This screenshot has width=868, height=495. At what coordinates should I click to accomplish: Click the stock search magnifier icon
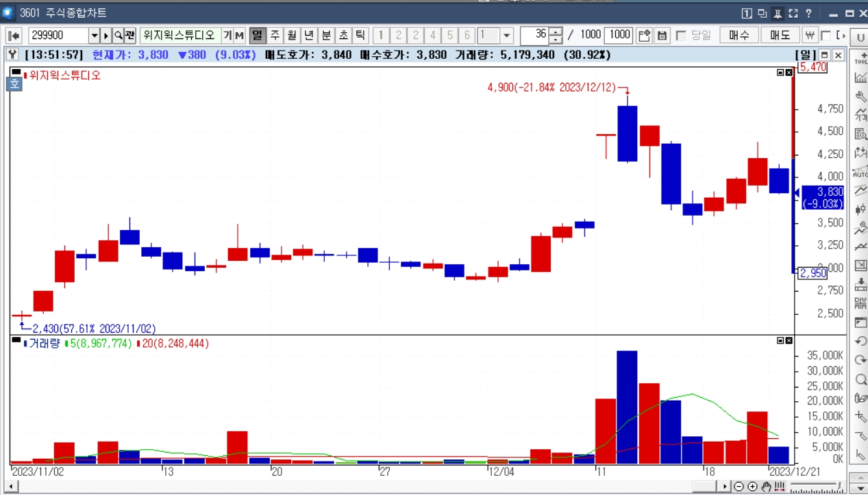point(118,36)
